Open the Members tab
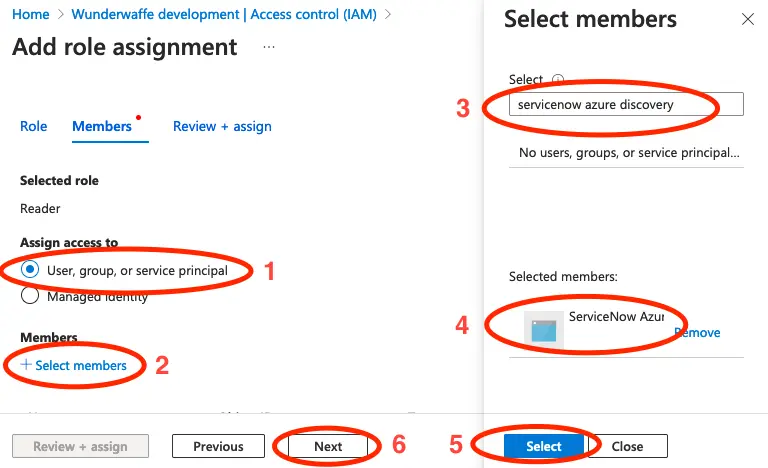Screen dimensions: 768x468 point(102,126)
